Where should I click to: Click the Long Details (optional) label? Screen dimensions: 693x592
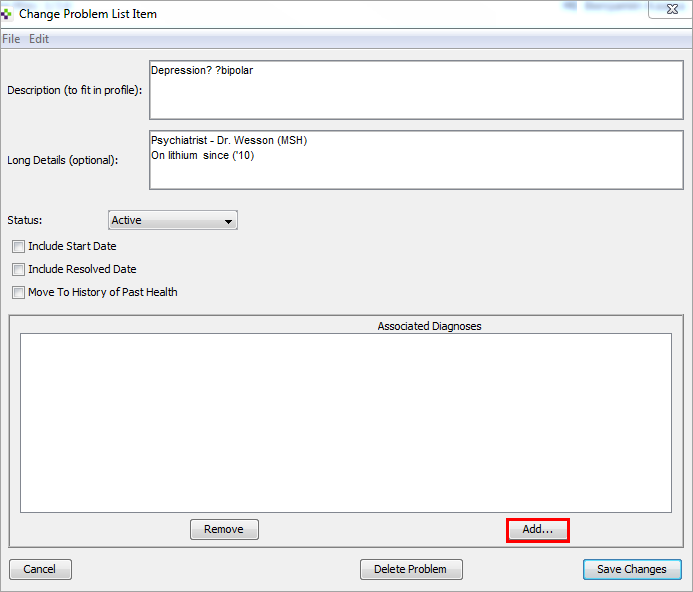tap(62, 160)
